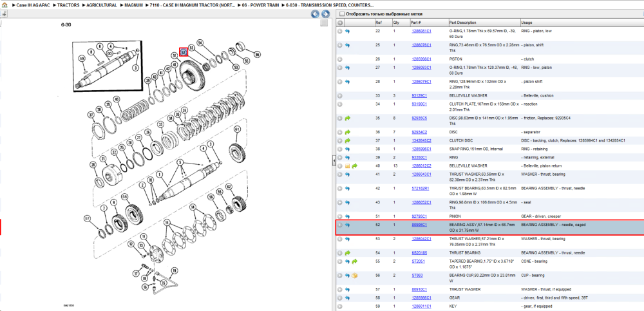Viewport: 644px width, 311px height.
Task: Select 'BELLEVILLE WASHER' description for ref 33
Action: tap(468, 95)
